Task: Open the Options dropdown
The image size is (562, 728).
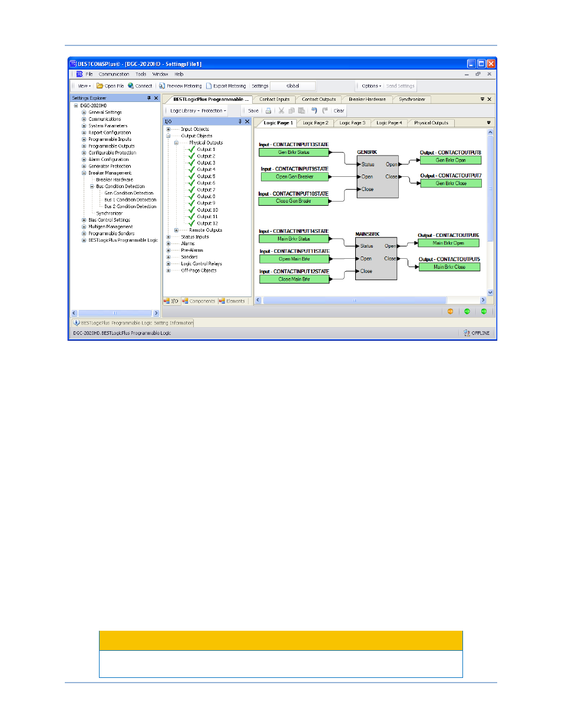Action: click(x=371, y=86)
